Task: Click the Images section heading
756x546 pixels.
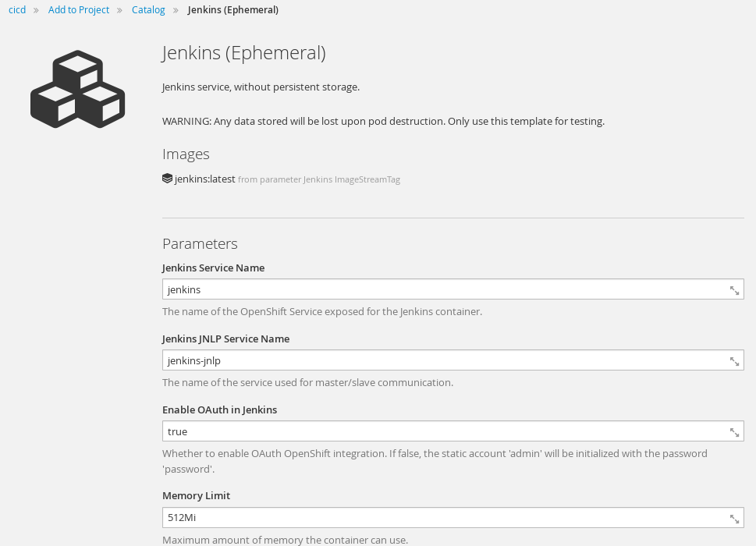Action: pos(186,154)
